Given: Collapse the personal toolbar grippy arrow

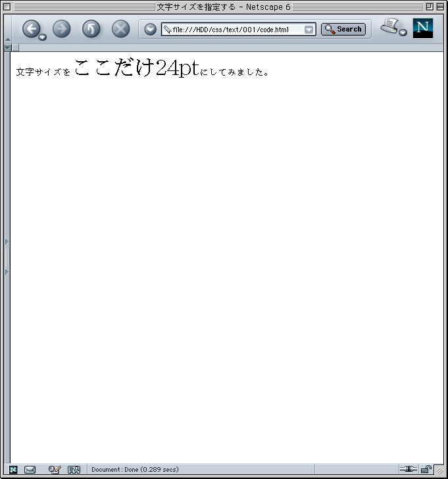Looking at the screenshot, I should [x=8, y=47].
